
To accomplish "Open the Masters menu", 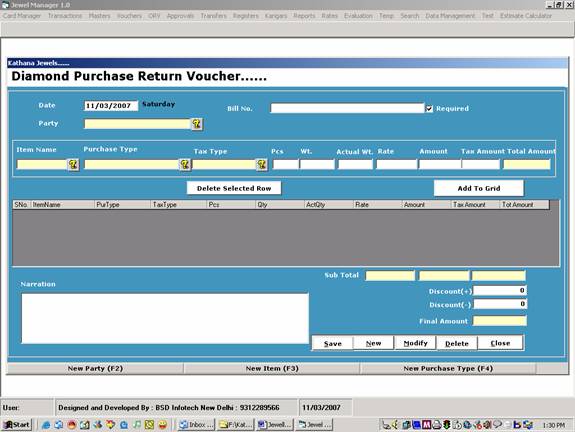I will coord(99,16).
